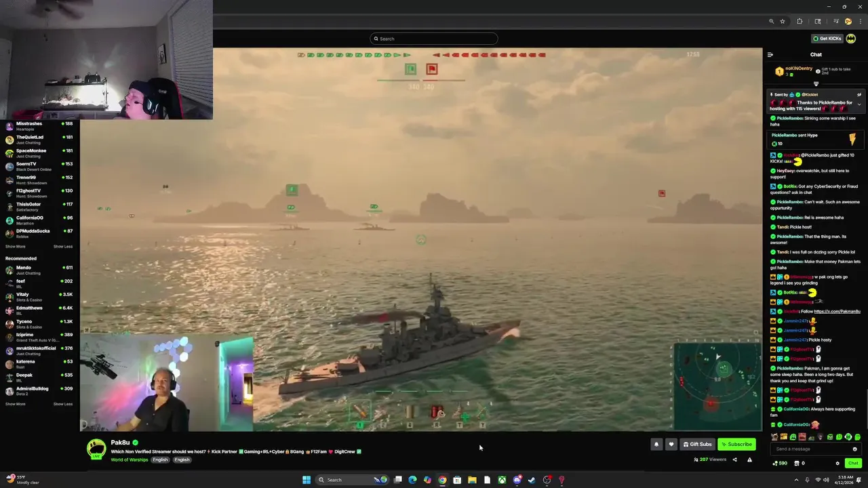Open Trener99 channel in sidebar

[x=39, y=180]
